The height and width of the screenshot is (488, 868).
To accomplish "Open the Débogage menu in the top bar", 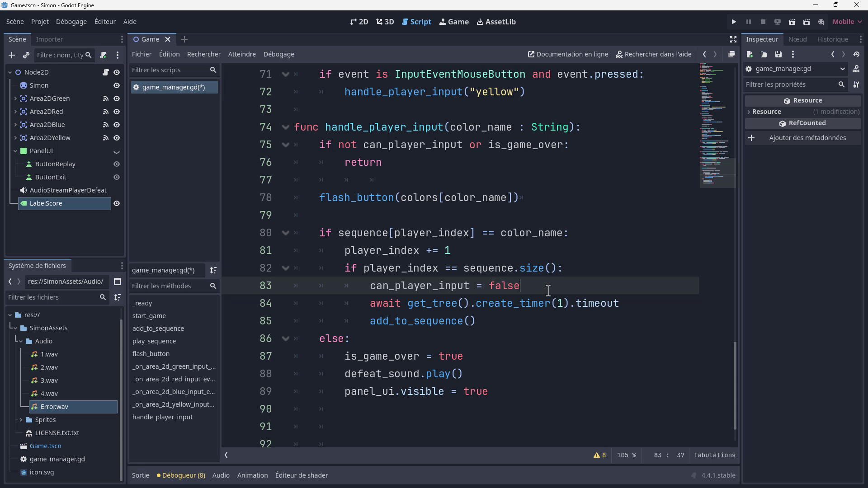I will 71,22.
